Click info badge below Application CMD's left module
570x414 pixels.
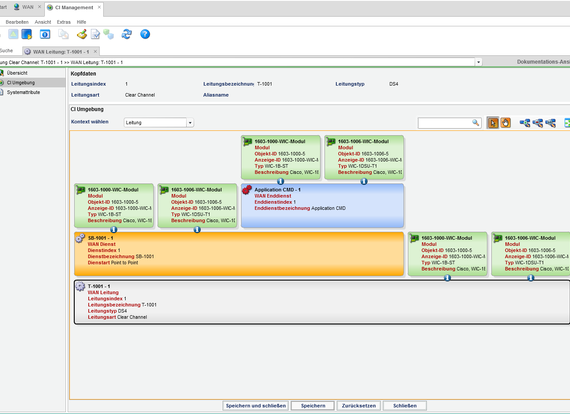coord(280,181)
